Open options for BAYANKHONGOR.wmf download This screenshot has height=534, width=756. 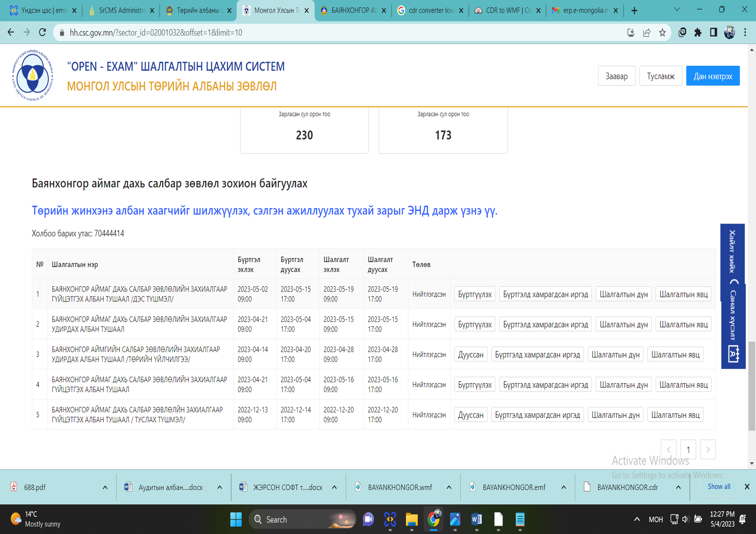click(449, 487)
